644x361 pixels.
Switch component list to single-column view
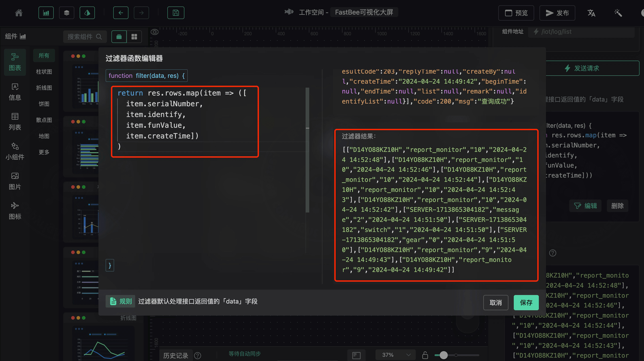pyautogui.click(x=119, y=37)
